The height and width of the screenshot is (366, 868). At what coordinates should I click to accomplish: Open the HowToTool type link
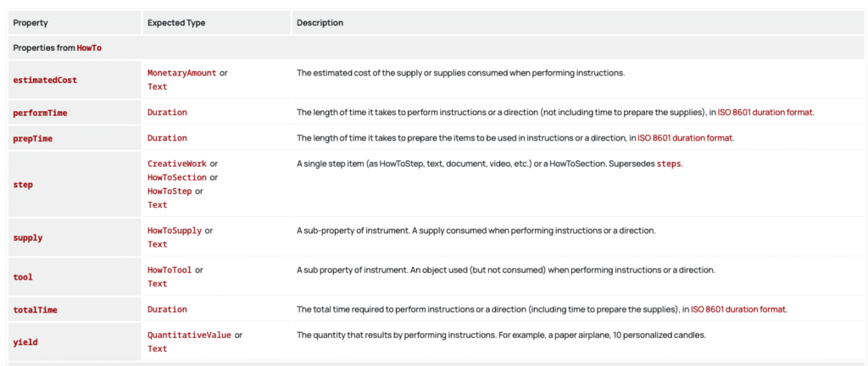pyautogui.click(x=170, y=270)
